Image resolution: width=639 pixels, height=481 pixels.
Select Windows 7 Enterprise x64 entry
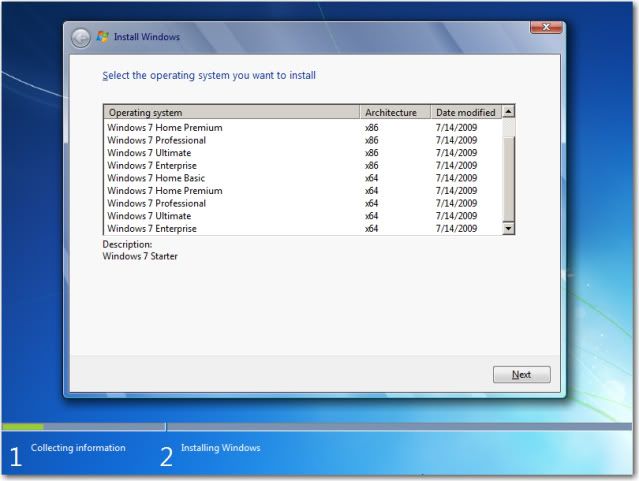point(303,229)
